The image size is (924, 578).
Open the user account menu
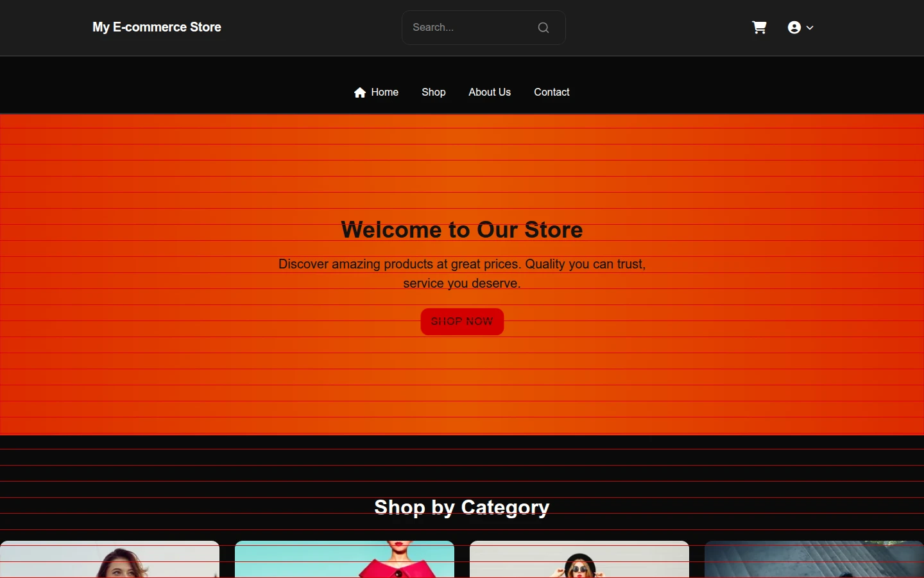coord(801,28)
